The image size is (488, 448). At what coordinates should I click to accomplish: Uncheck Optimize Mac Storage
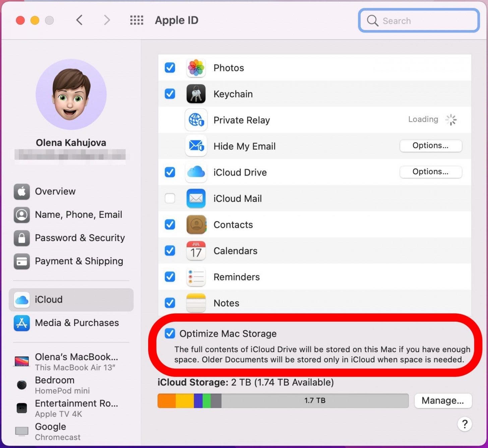click(x=170, y=333)
